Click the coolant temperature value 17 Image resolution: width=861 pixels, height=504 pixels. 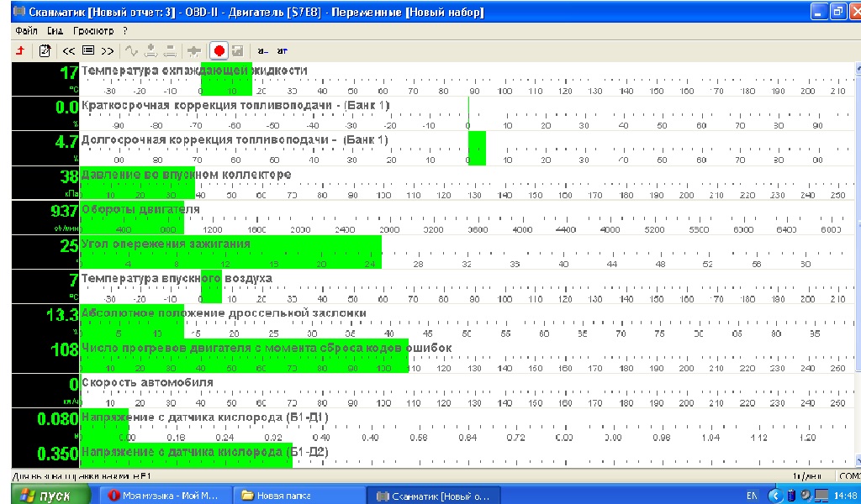(69, 72)
